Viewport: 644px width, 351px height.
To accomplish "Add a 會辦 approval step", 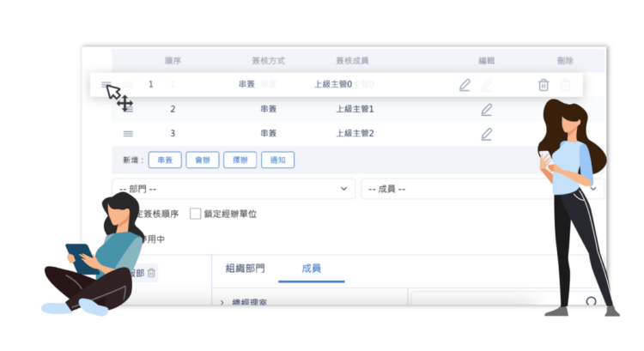I will coord(202,160).
